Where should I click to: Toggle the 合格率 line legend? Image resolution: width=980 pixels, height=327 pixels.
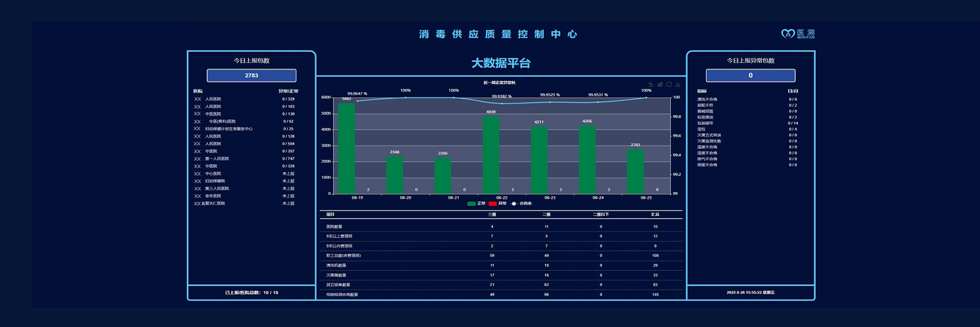point(514,204)
